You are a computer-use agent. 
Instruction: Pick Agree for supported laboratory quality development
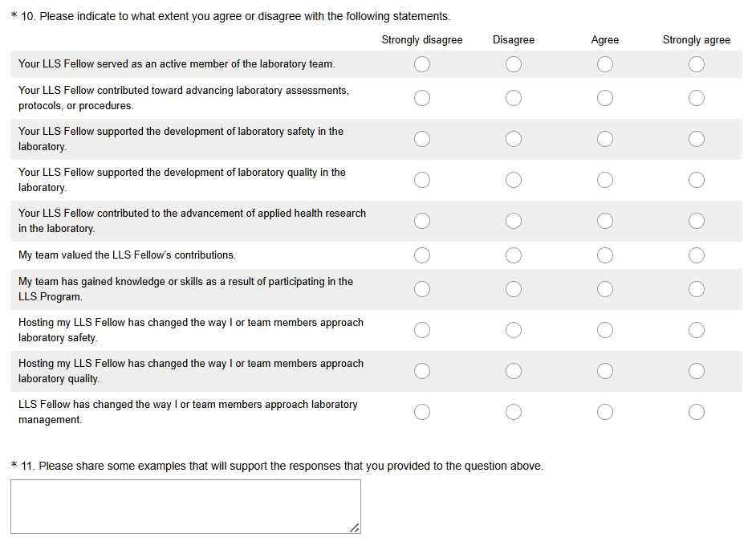pos(605,180)
